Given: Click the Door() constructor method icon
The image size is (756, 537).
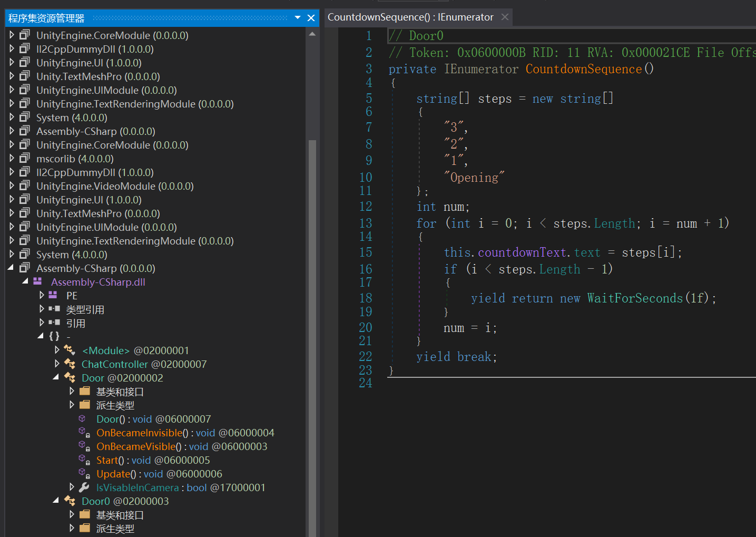Looking at the screenshot, I should tap(83, 419).
